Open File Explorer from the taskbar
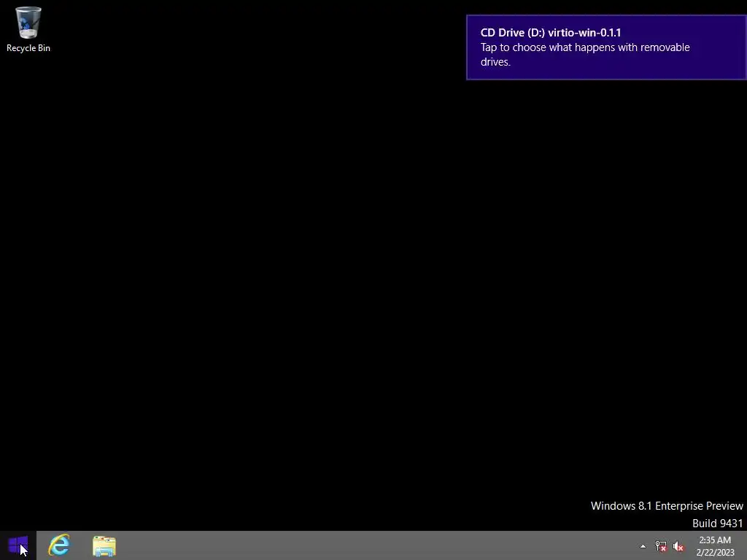The height and width of the screenshot is (560, 747). [x=104, y=545]
